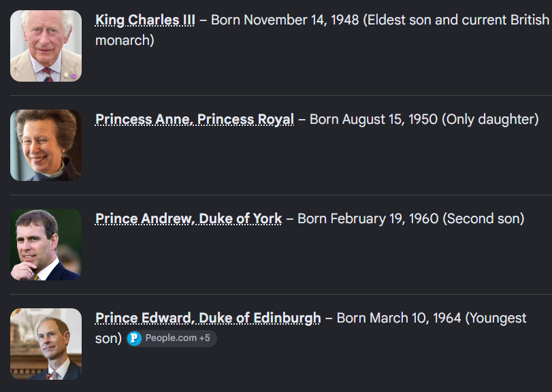This screenshot has height=392, width=552.
Task: Click the 'Born February 19, 1960' text
Action: (368, 219)
